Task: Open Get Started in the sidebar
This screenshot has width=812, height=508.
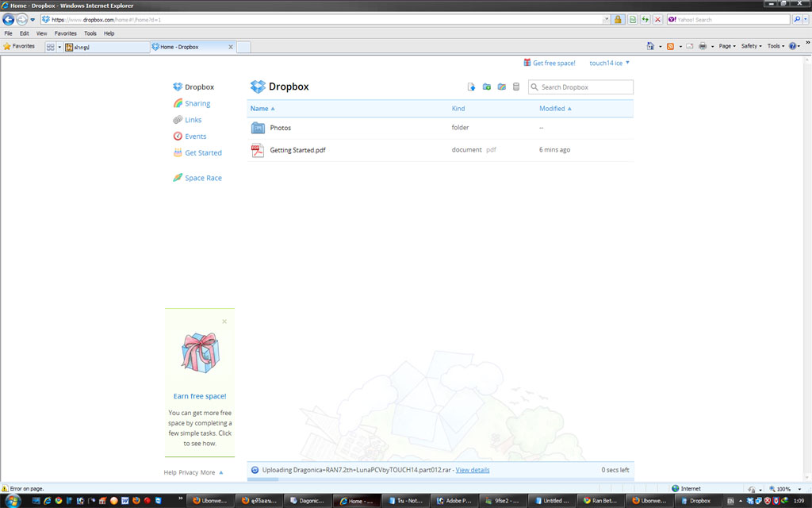Action: pyautogui.click(x=197, y=153)
